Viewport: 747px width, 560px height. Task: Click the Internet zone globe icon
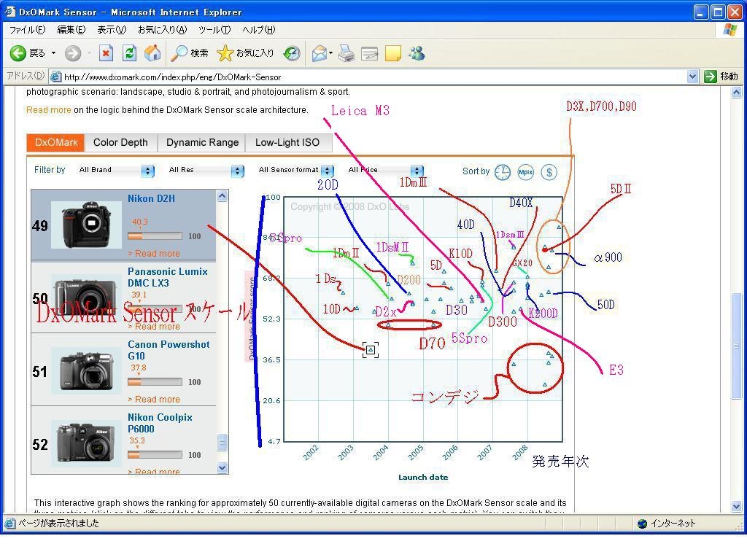click(642, 524)
